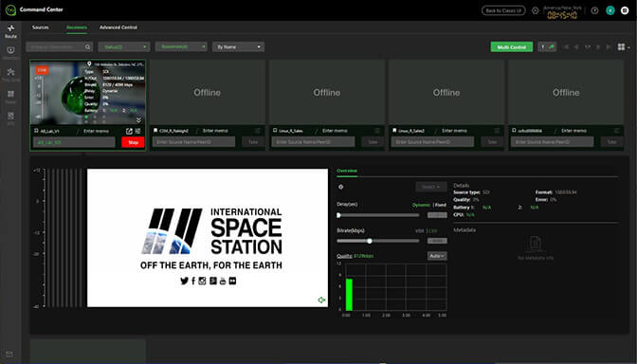Toggle mute speaker icon on video preview

321,300
